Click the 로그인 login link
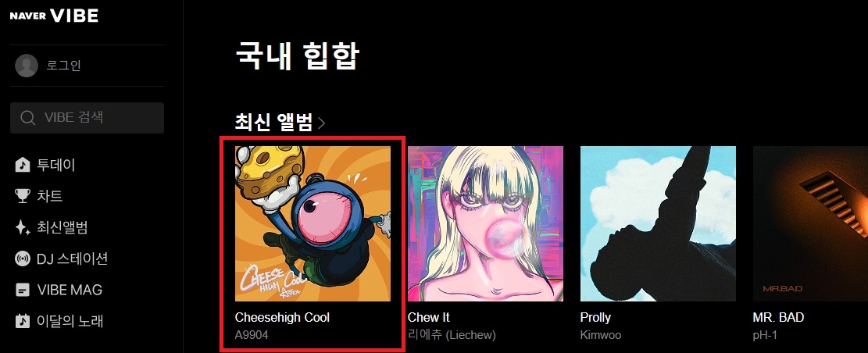Screen dimensions: 868x353 click(x=63, y=66)
